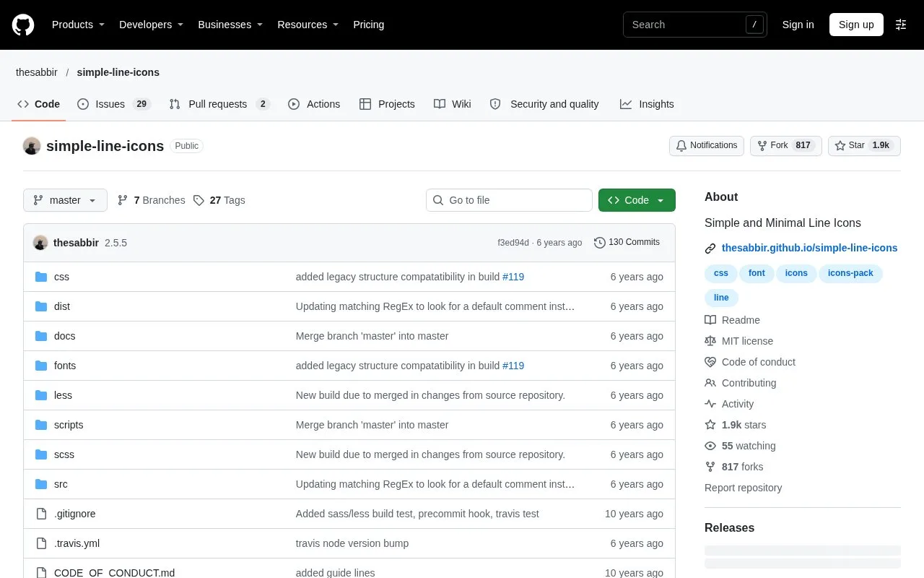This screenshot has height=578, width=924.
Task: Click the Sign up button
Action: [856, 25]
